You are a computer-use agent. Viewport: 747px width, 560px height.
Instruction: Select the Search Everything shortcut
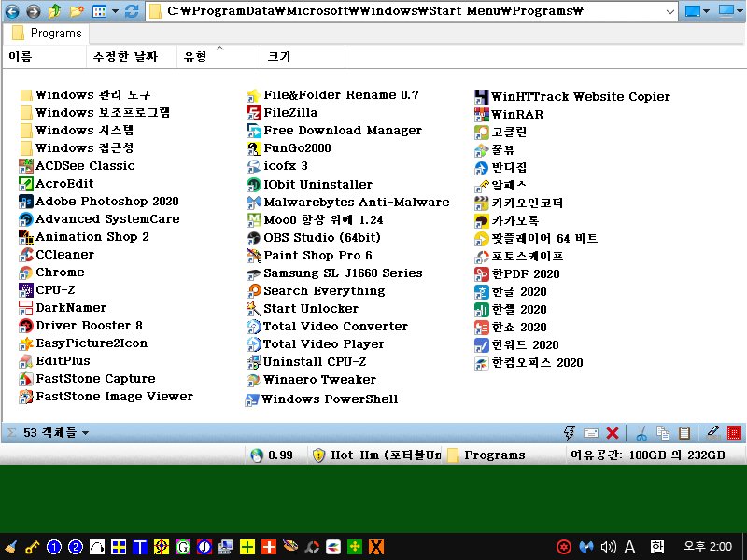pyautogui.click(x=316, y=291)
